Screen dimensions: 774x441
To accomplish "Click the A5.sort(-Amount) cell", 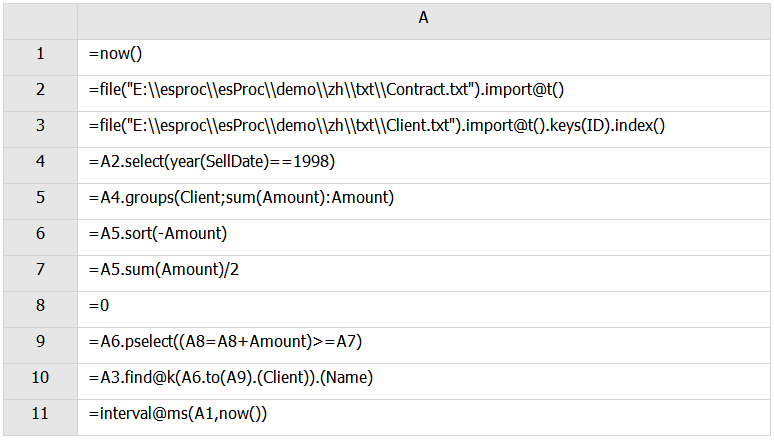I will pyautogui.click(x=424, y=238).
